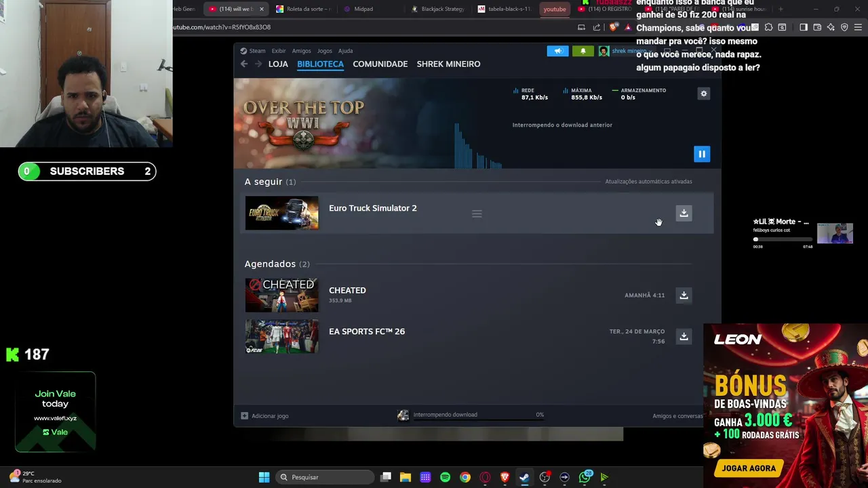Open Brave browser from the taskbar
Screen dimensions: 868x488
click(x=505, y=477)
